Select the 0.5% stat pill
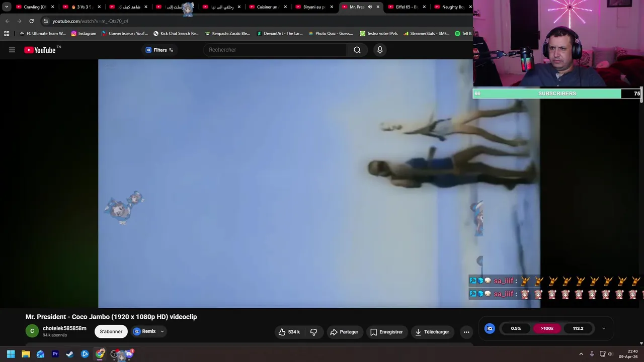The height and width of the screenshot is (362, 644). click(x=516, y=328)
